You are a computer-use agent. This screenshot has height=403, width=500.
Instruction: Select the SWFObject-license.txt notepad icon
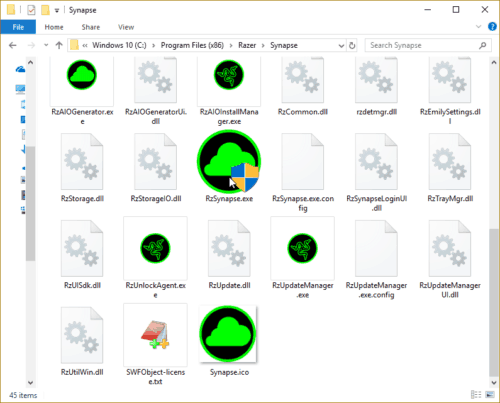coord(155,335)
